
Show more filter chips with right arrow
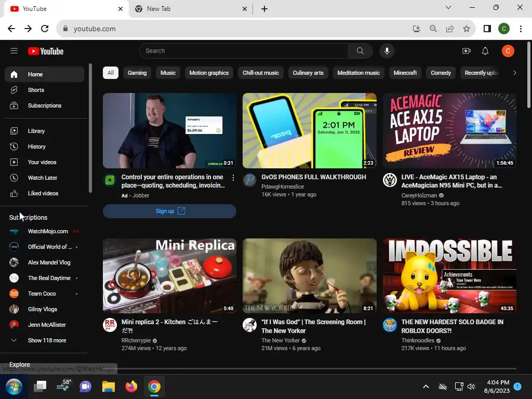(515, 73)
